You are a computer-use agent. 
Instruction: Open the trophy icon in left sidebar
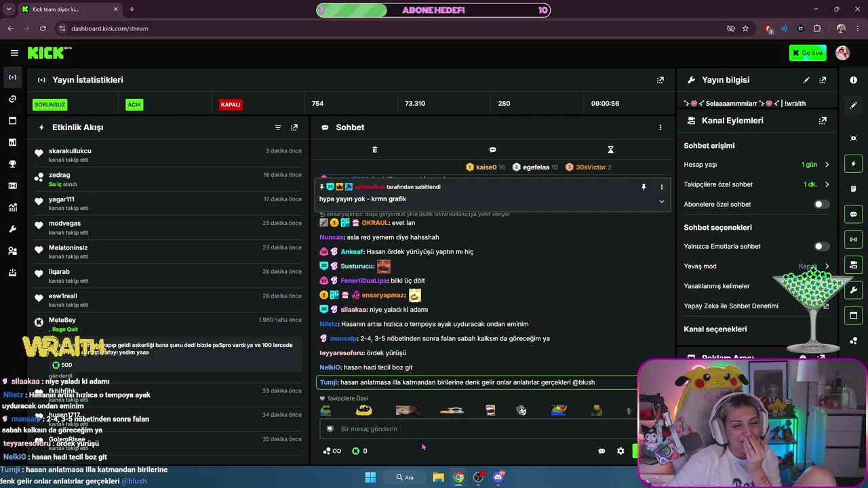[x=12, y=164]
